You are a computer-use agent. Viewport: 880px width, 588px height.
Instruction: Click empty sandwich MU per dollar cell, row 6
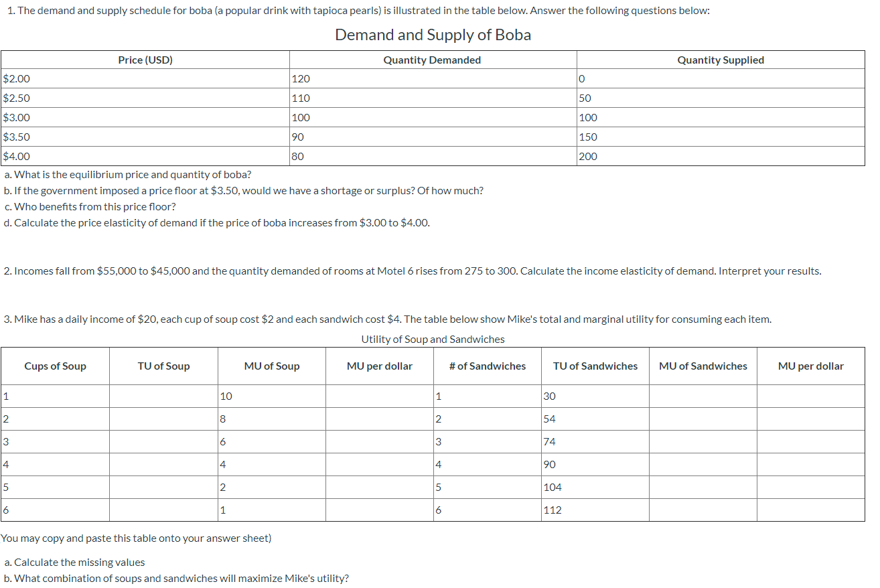811,510
